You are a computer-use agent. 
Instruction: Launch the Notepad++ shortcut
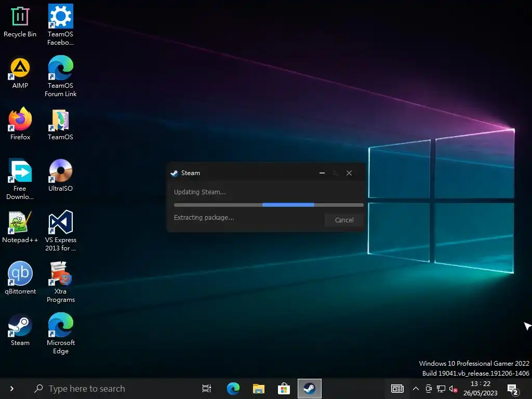point(20,227)
